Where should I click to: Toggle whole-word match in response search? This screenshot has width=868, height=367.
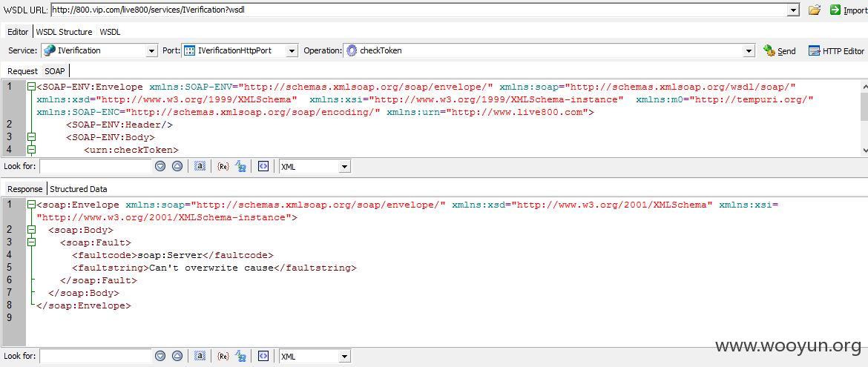200,357
